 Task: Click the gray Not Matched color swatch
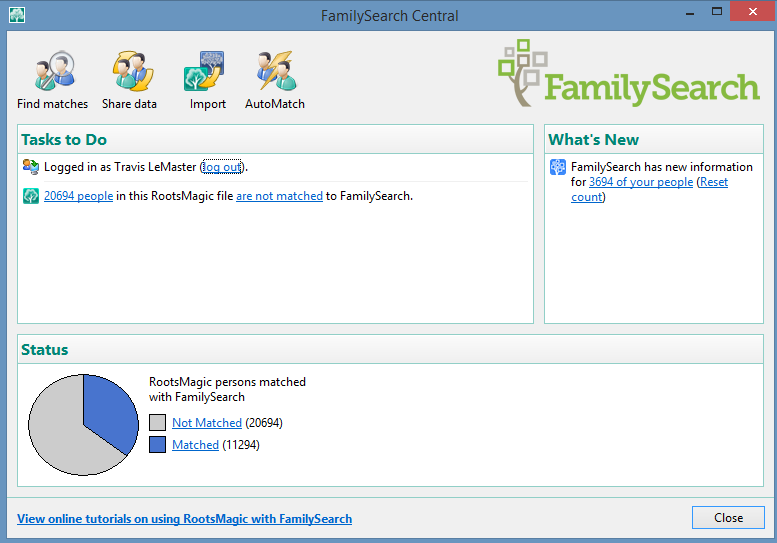point(158,423)
